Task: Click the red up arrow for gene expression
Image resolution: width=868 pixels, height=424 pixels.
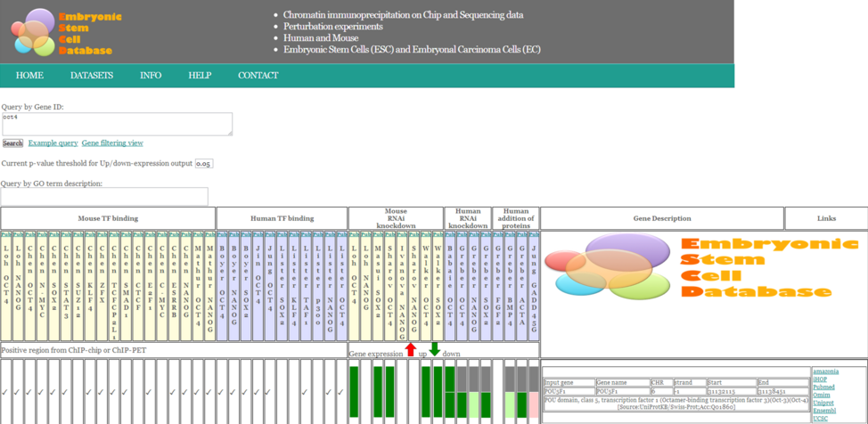Action: pyautogui.click(x=410, y=350)
